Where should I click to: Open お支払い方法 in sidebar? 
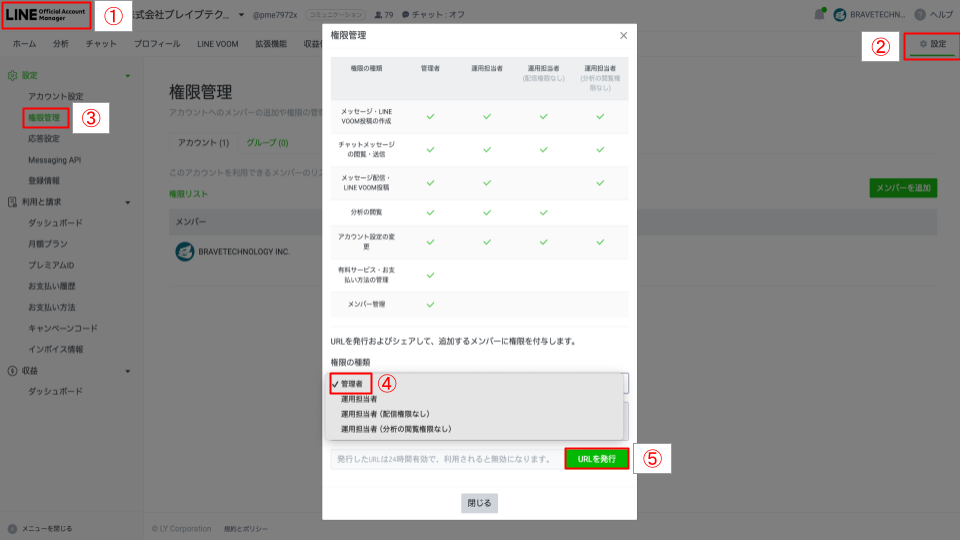coord(52,307)
